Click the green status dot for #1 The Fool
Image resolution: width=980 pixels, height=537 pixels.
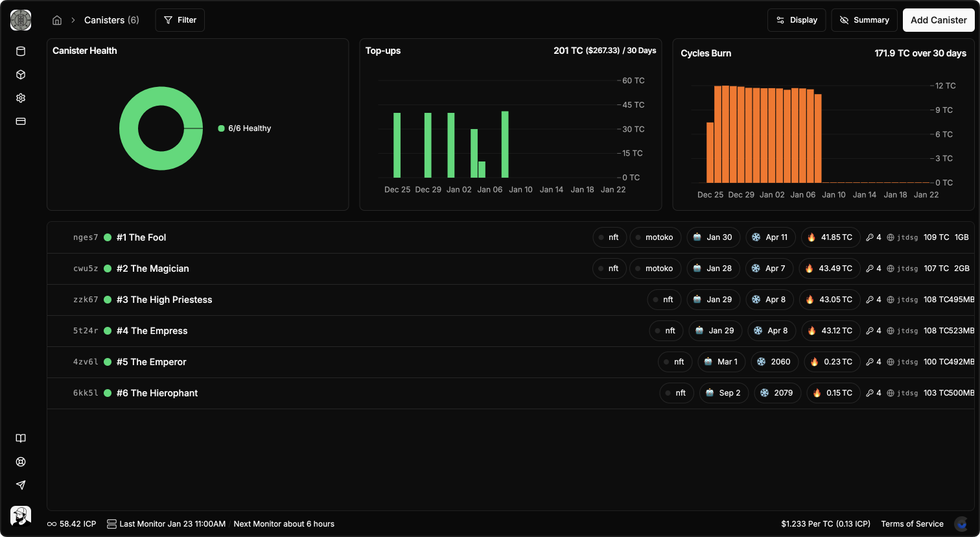point(108,237)
